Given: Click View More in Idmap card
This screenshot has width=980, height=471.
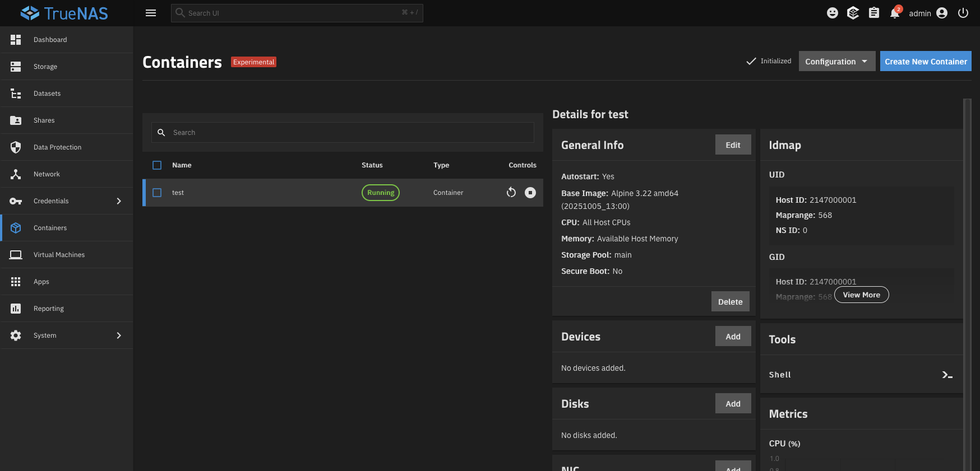Looking at the screenshot, I should [x=861, y=295].
